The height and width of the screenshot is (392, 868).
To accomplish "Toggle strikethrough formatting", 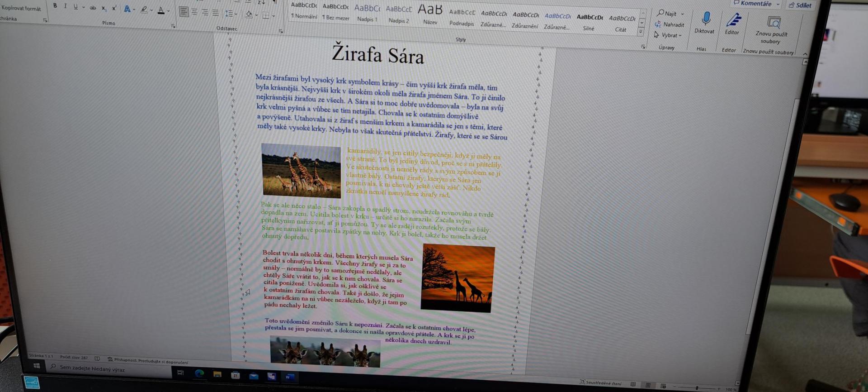I will [93, 8].
